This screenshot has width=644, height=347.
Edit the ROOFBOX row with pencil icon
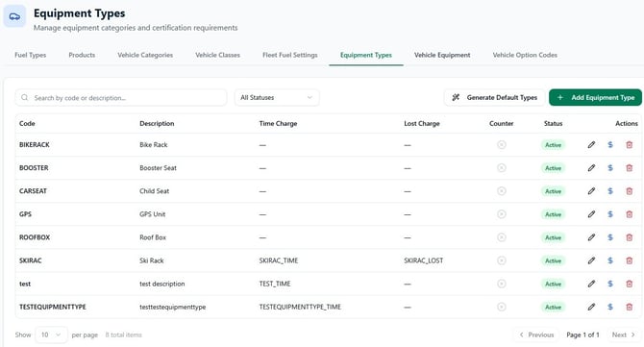tap(591, 237)
